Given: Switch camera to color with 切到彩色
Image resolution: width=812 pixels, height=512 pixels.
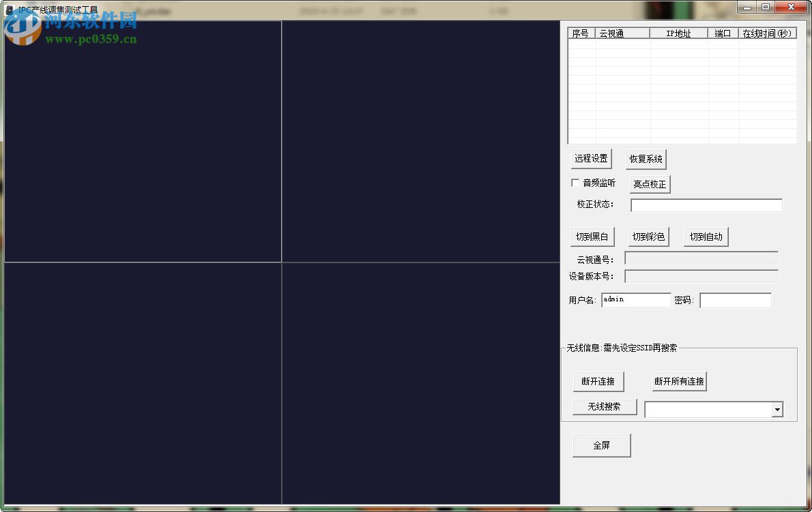Looking at the screenshot, I should [x=648, y=236].
